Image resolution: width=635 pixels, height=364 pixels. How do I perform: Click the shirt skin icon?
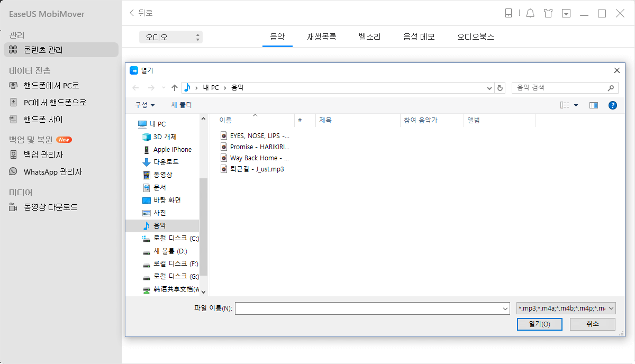(548, 13)
